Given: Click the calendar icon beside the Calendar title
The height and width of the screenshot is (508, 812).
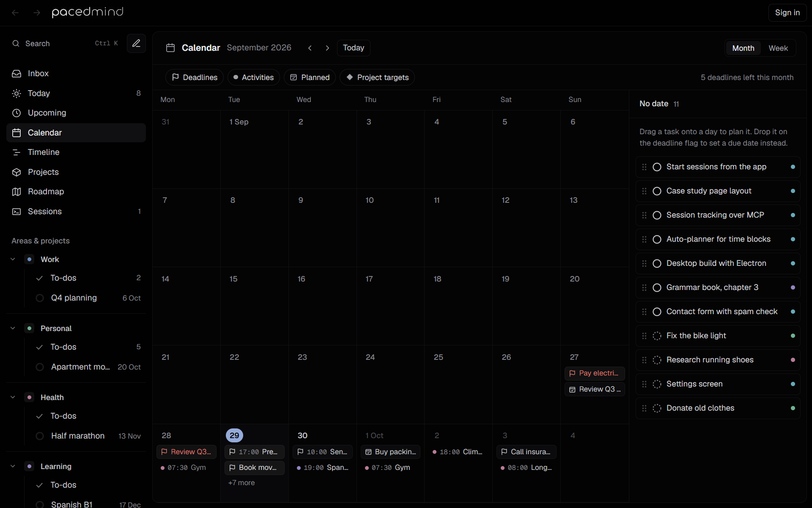Looking at the screenshot, I should (170, 48).
